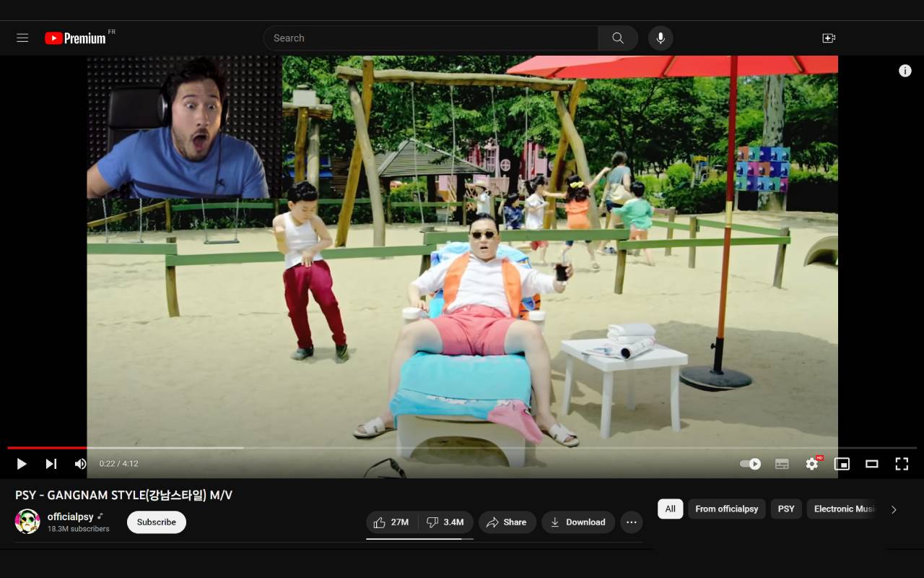The image size is (924, 578).
Task: Select the 'Electronic Music' filter chip
Action: click(845, 509)
